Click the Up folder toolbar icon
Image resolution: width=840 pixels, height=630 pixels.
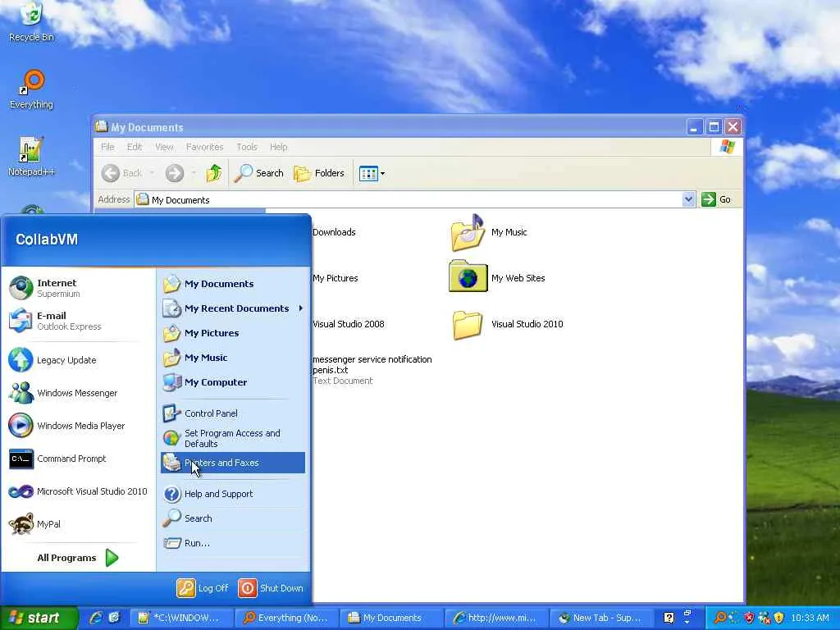[214, 173]
